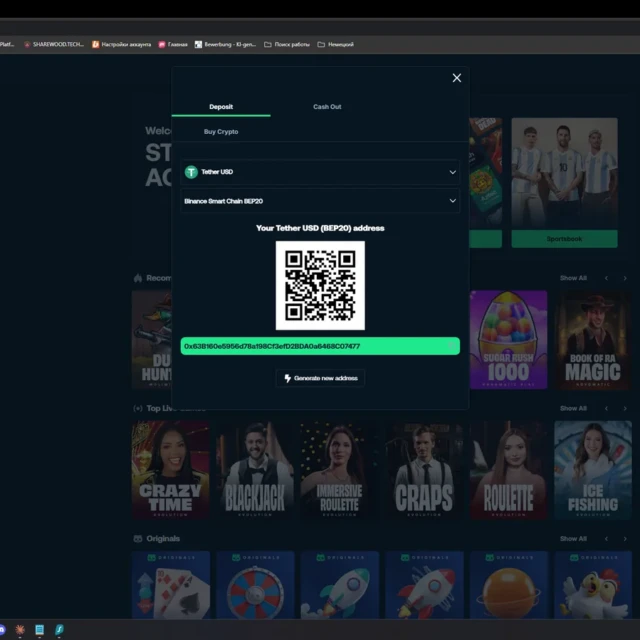
Task: Click the deposit QR code image
Action: pos(320,285)
